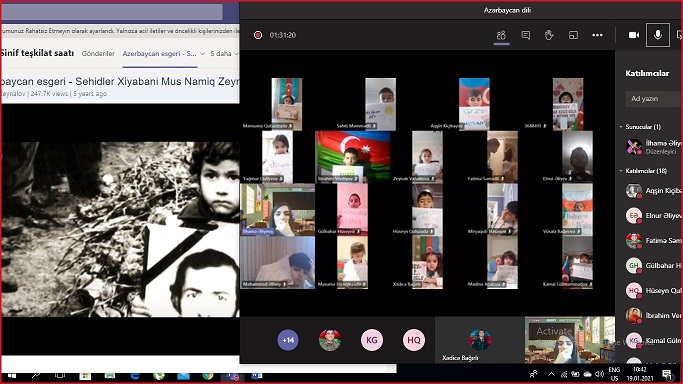Open the meeting chat icon
683x384 pixels.
[x=526, y=35]
